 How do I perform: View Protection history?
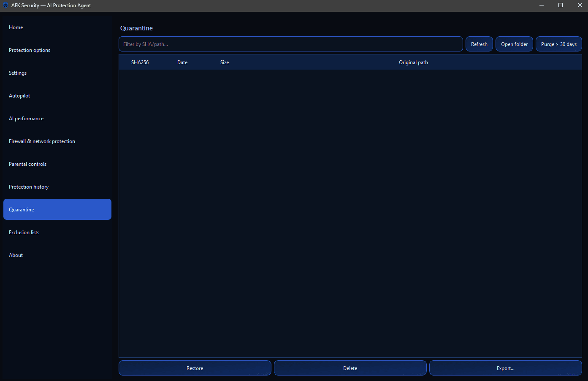pyautogui.click(x=28, y=186)
